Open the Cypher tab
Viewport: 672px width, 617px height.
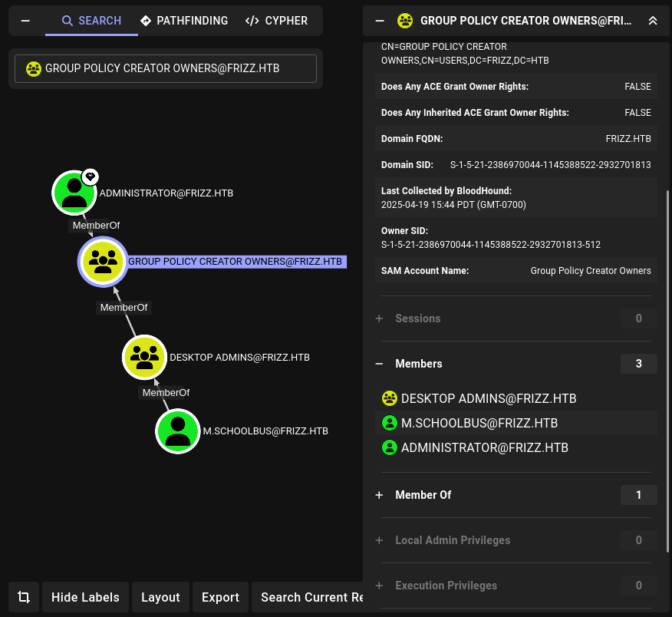pos(277,21)
